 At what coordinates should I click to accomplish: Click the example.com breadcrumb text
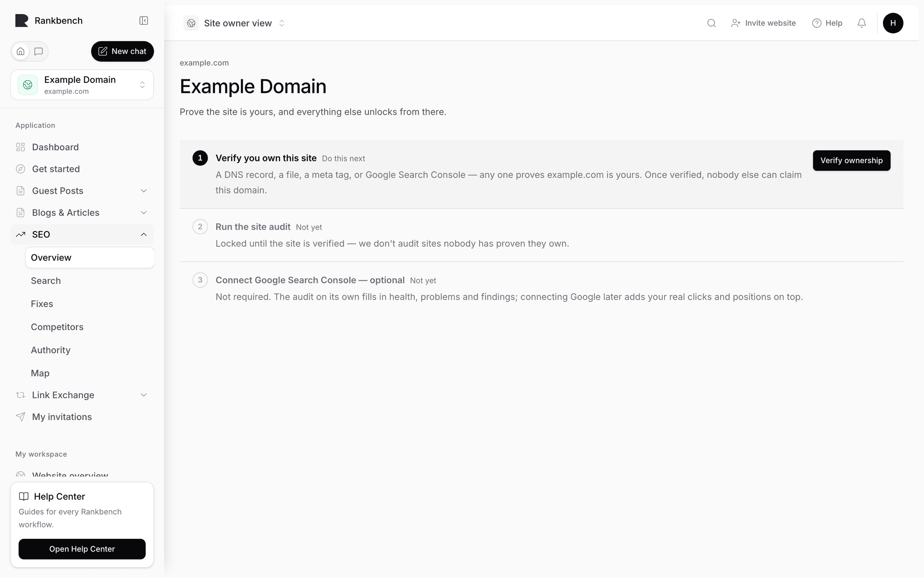(x=204, y=63)
